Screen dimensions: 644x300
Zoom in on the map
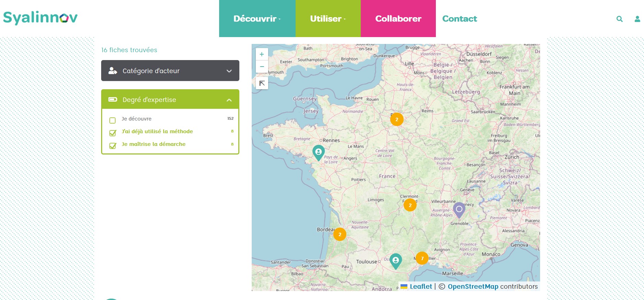(262, 54)
